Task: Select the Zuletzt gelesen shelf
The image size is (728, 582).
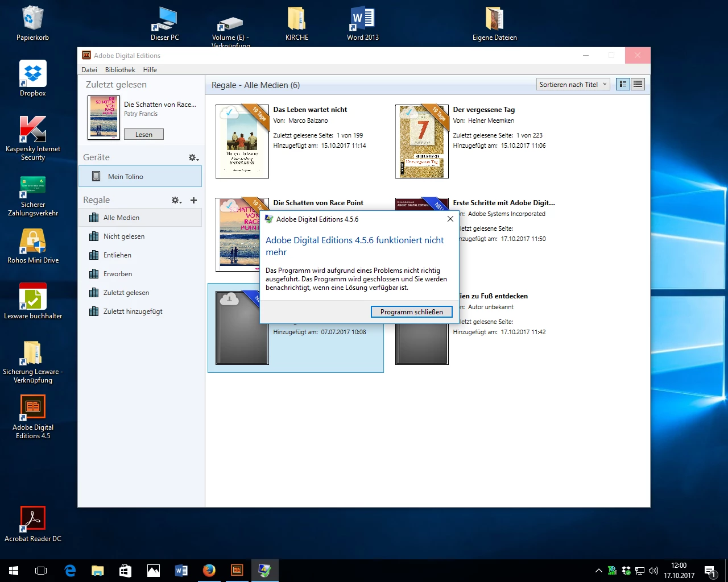Action: pos(140,293)
